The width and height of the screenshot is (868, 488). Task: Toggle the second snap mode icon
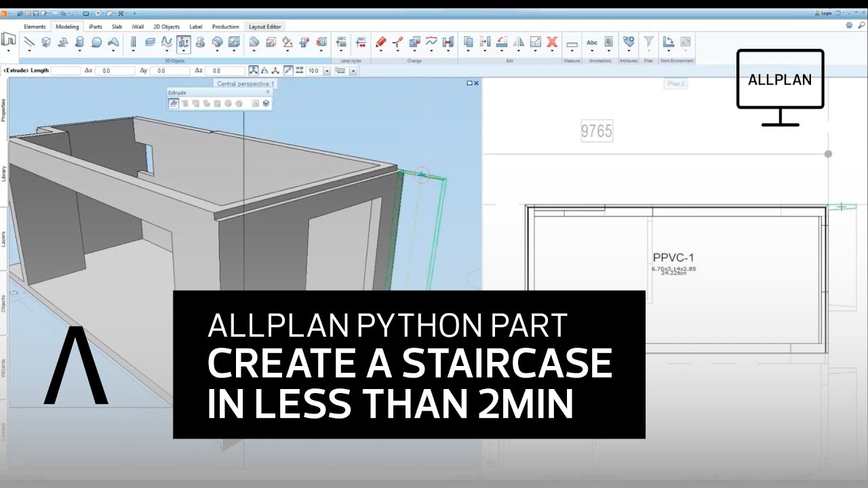point(264,70)
